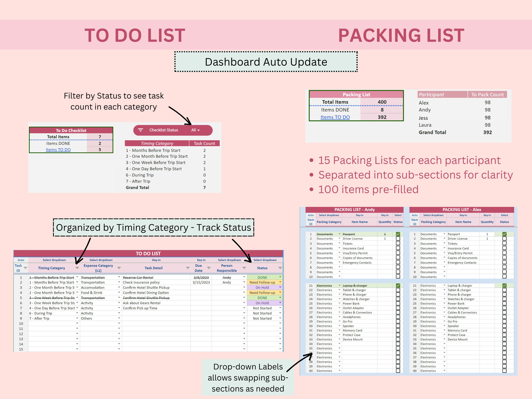Open the Items TO DO link in To Do Checklist
The image size is (532, 399).
[58, 150]
